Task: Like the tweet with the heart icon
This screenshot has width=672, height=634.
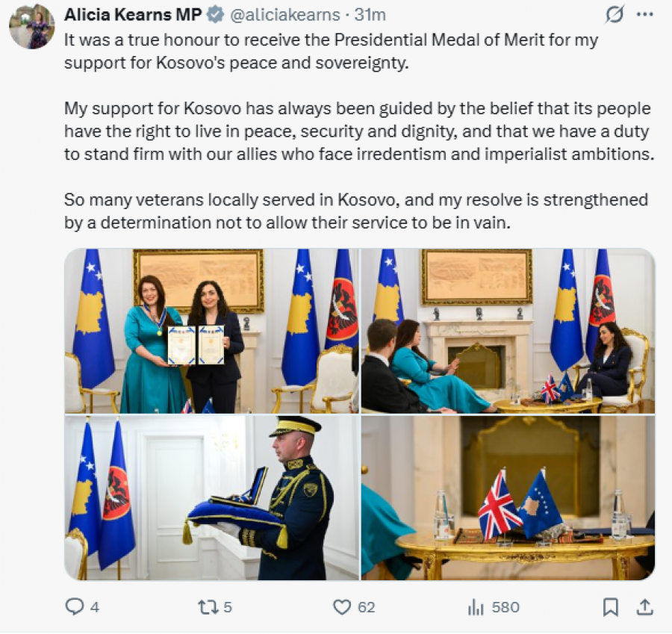Action: click(342, 607)
